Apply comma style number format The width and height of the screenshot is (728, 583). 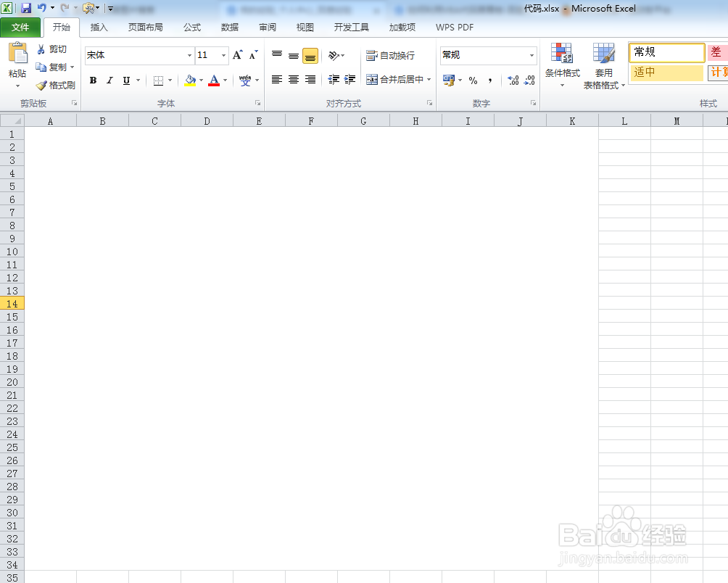coord(490,80)
